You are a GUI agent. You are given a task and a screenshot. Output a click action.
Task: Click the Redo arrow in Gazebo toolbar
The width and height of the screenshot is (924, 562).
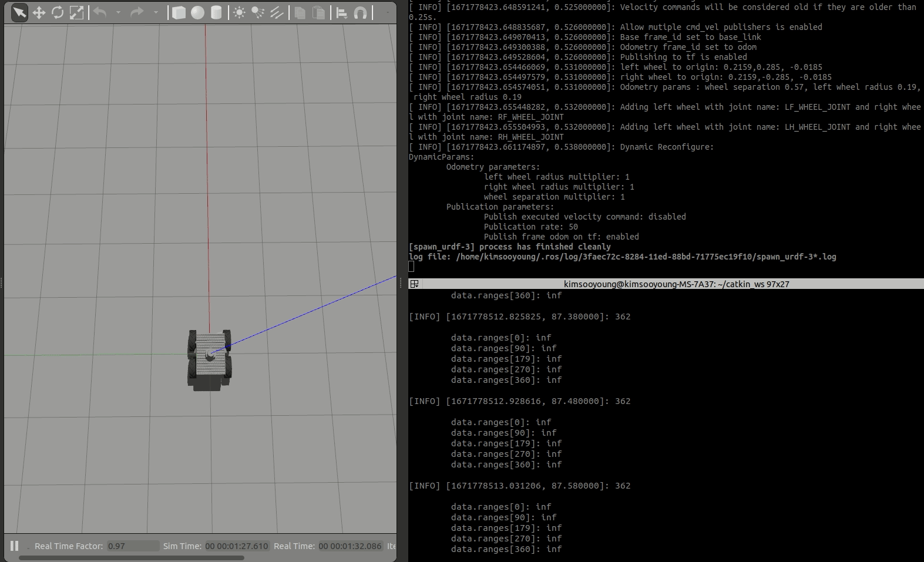pos(137,12)
